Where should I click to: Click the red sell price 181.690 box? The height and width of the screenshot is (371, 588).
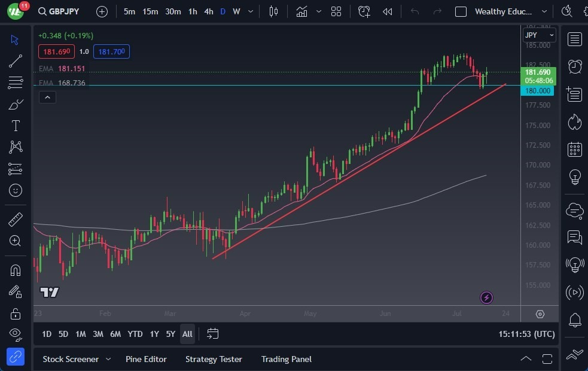57,51
